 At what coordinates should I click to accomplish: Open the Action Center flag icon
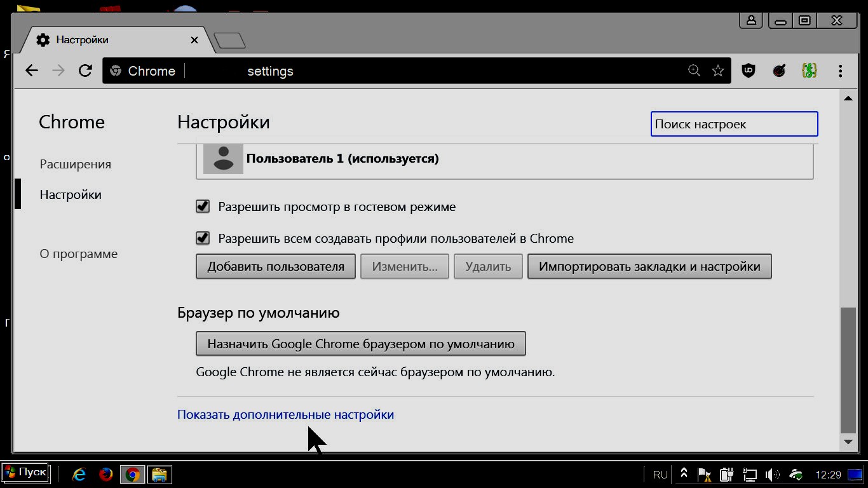704,474
